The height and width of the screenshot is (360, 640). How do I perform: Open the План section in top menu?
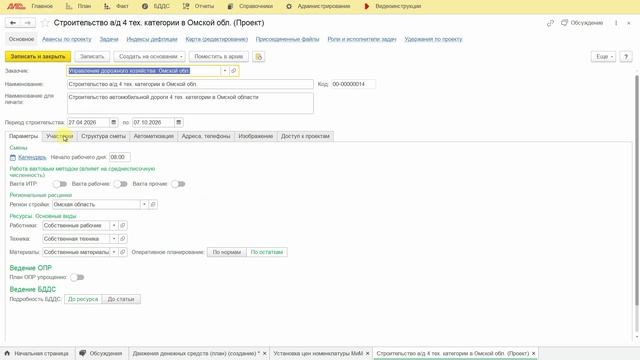click(78, 6)
